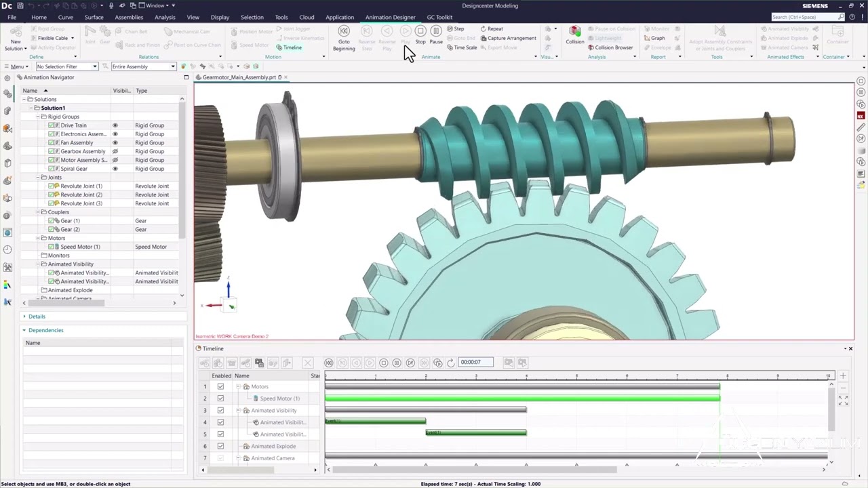This screenshot has width=868, height=488.
Task: Collapse Joints tree node
Action: click(39, 178)
